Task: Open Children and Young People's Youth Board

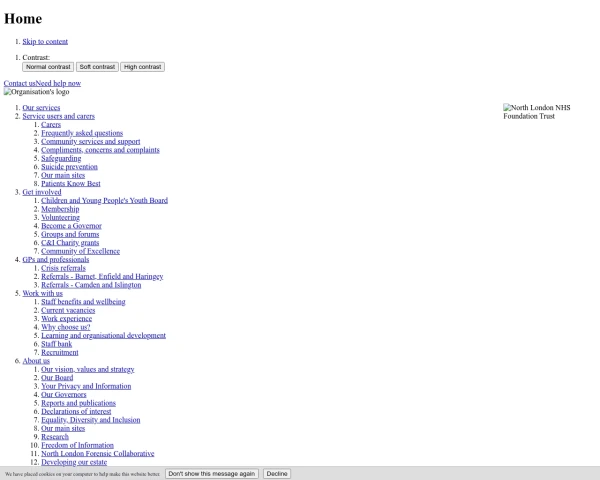Action: pos(104,200)
